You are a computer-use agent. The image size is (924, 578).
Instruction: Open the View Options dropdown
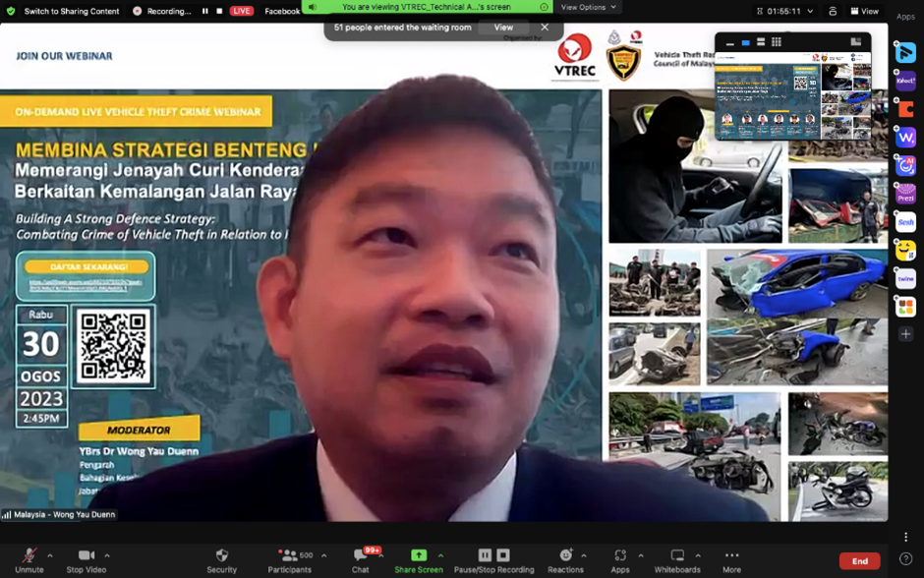click(589, 7)
